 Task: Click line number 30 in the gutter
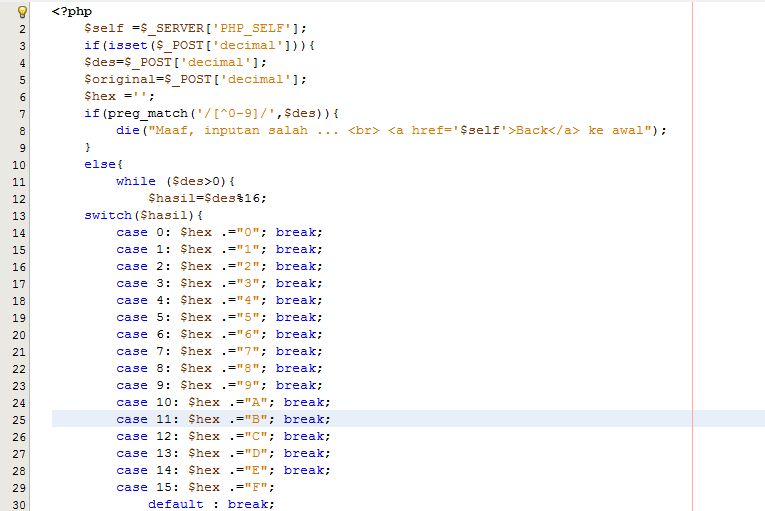pyautogui.click(x=19, y=505)
